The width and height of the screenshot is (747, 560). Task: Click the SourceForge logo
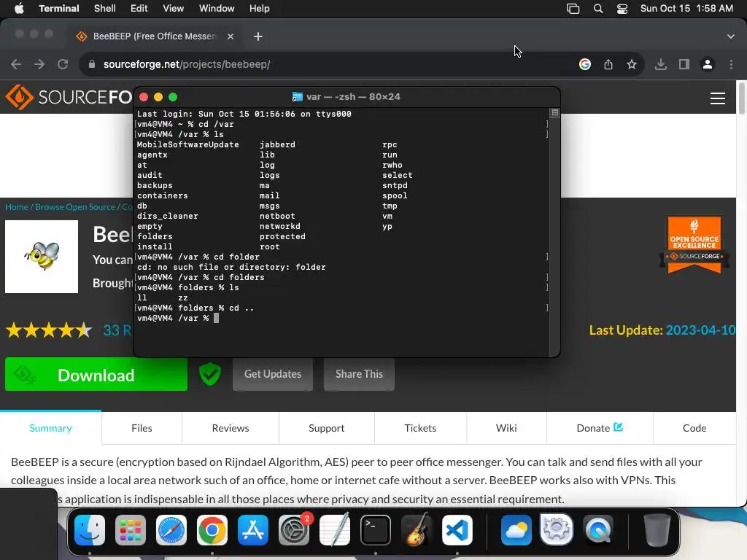69,97
